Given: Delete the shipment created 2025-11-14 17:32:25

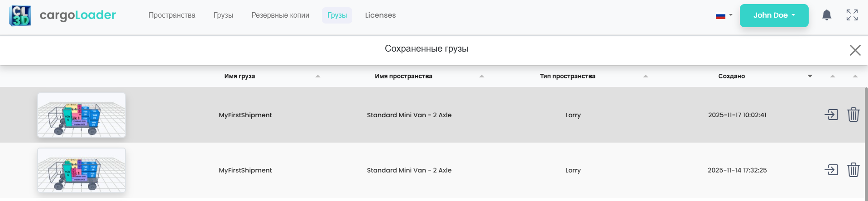Looking at the screenshot, I should 853,170.
